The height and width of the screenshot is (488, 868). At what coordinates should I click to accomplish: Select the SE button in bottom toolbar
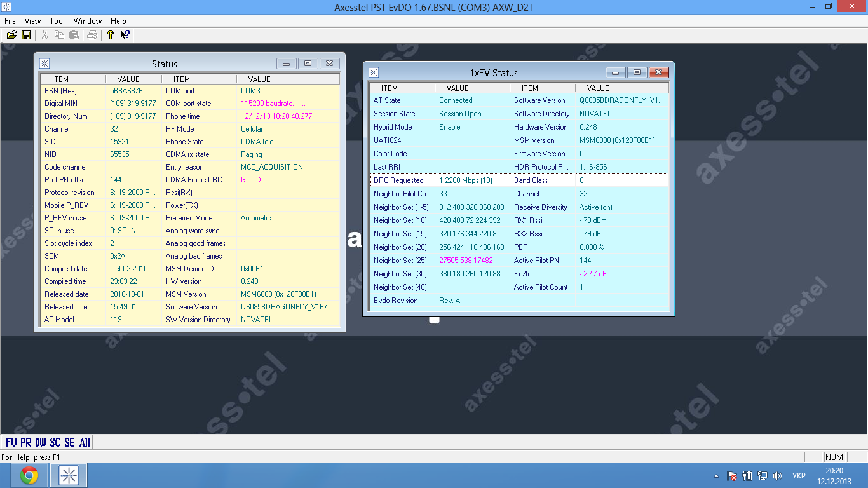(69, 442)
